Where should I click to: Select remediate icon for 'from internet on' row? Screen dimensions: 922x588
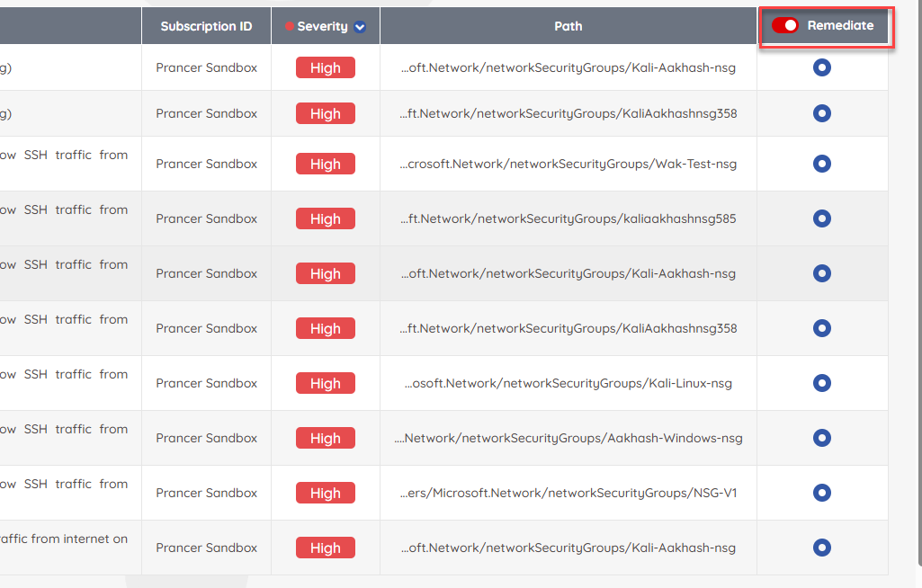coord(822,548)
